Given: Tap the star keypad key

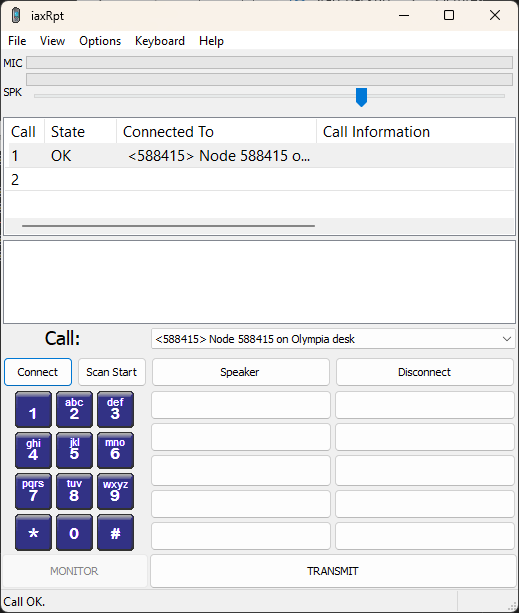Looking at the screenshot, I should 33,532.
